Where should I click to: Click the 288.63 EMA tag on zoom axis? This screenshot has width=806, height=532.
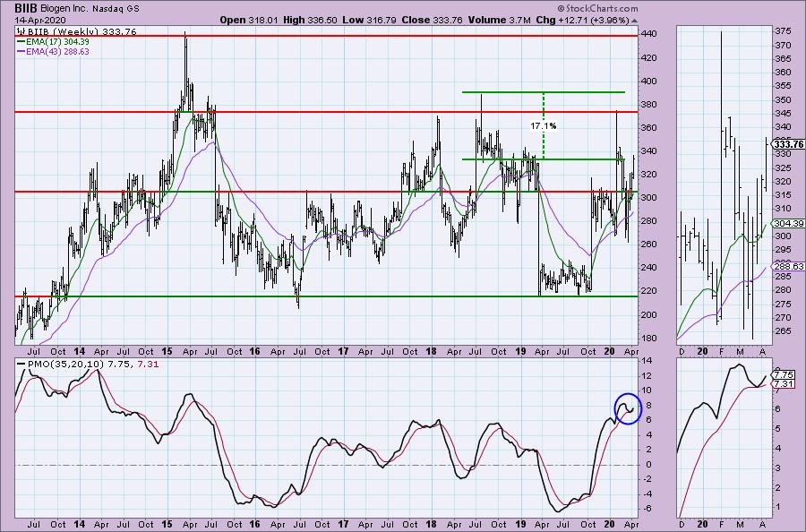click(x=788, y=267)
